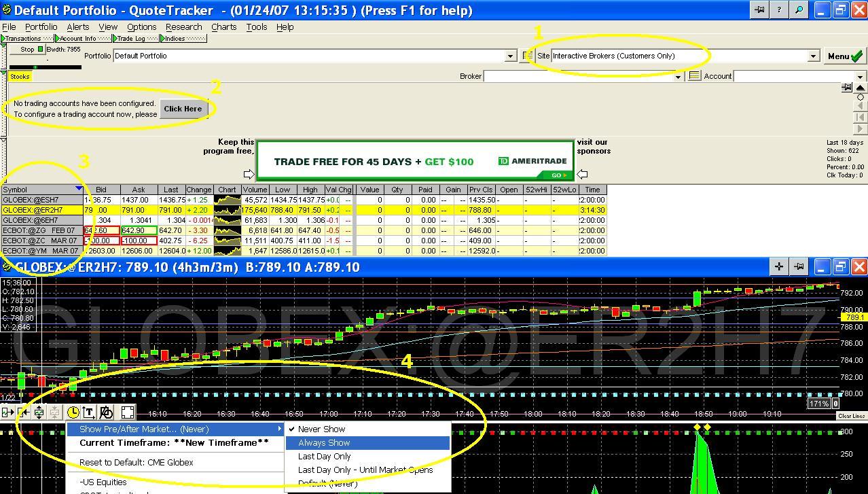Click the fullscreen frame icon in chart toolbar

[x=128, y=412]
